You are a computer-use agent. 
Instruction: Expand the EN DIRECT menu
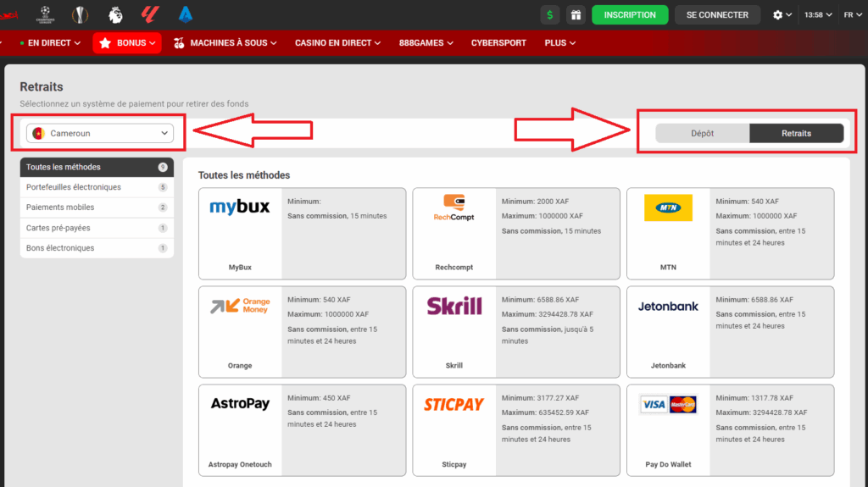pyautogui.click(x=50, y=42)
